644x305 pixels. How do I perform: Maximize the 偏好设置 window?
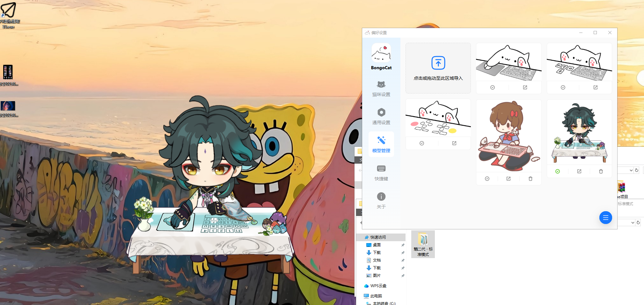tap(595, 33)
